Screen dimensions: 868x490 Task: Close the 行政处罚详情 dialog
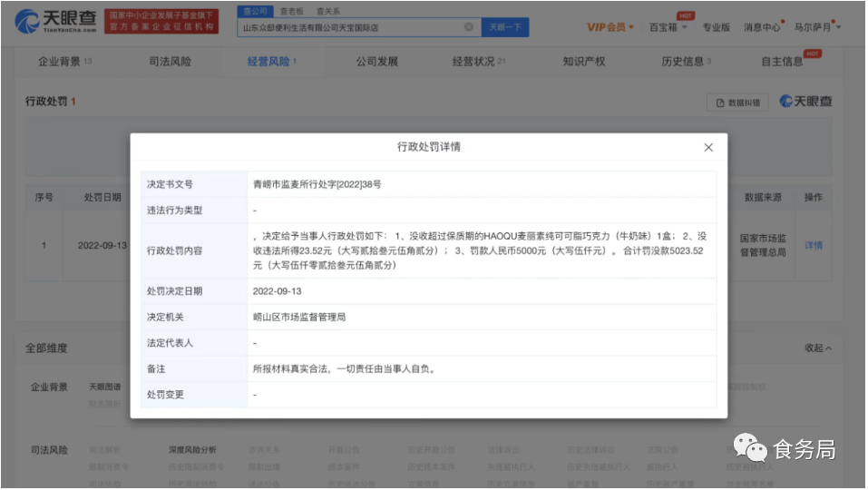pos(708,147)
